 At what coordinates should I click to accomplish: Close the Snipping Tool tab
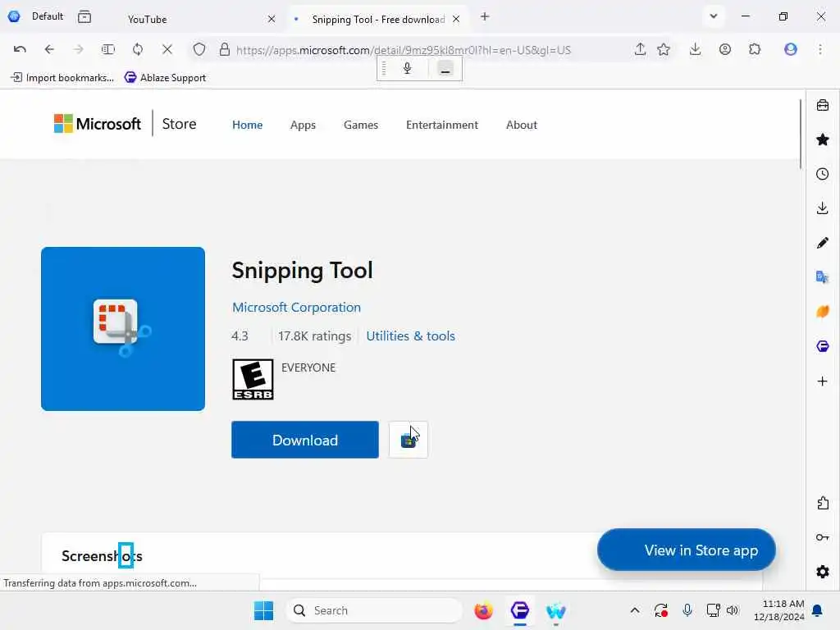[x=456, y=20]
